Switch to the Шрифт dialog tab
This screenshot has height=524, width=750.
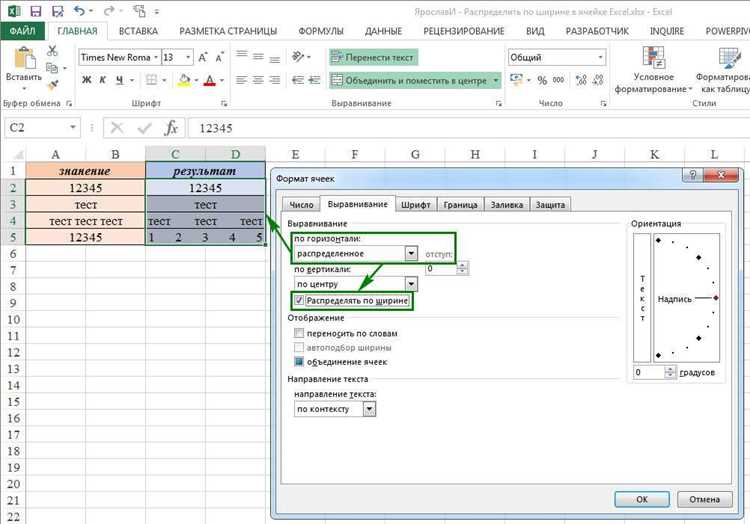pyautogui.click(x=415, y=205)
